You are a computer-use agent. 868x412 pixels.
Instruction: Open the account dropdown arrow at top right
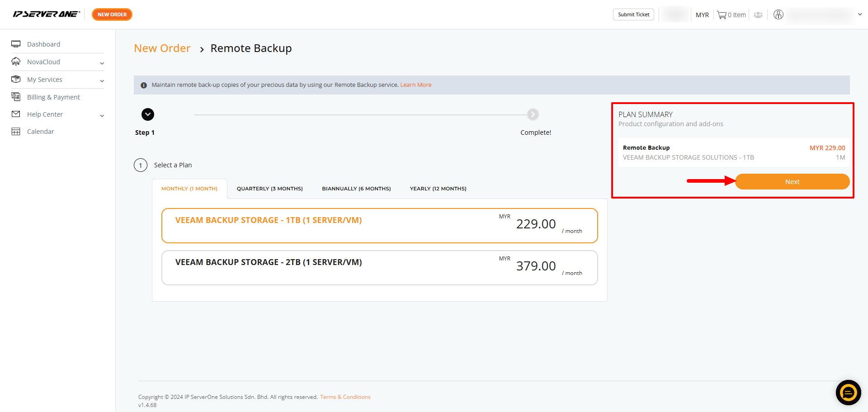[860, 14]
